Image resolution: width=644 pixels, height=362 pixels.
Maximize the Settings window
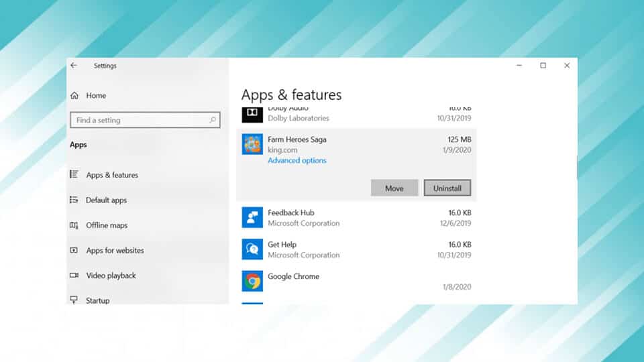(543, 65)
